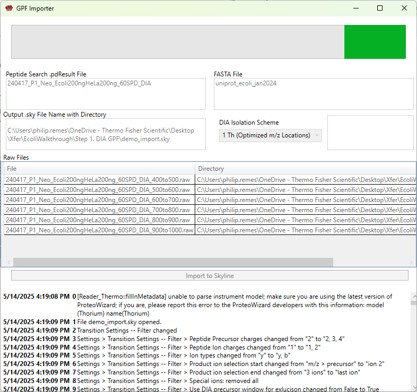Click the directory cell of 600to700.raw row
The height and width of the screenshot is (392, 417).
[306, 200]
